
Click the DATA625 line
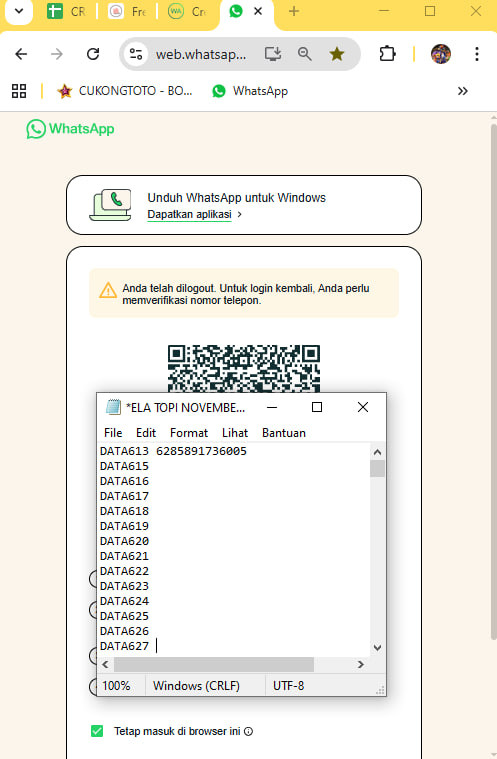(x=124, y=616)
